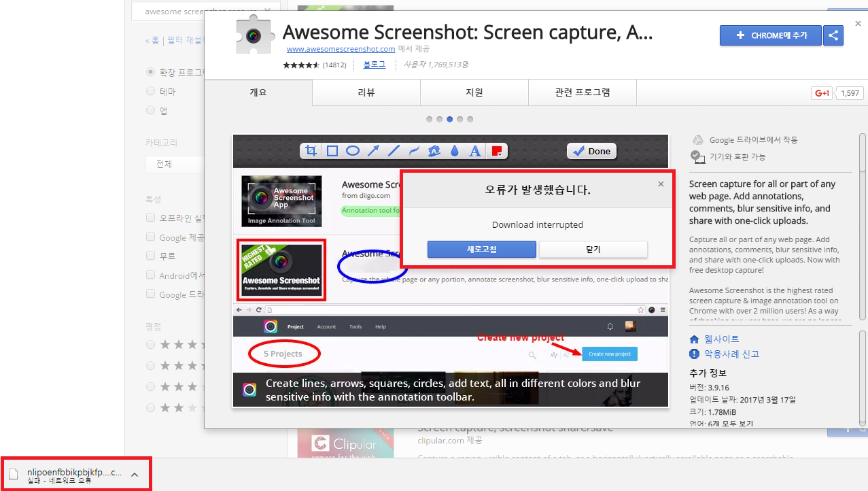Screen dimensions: 868x491
Task: Select the blur droplet tool in the preview toolbar
Action: 455,151
